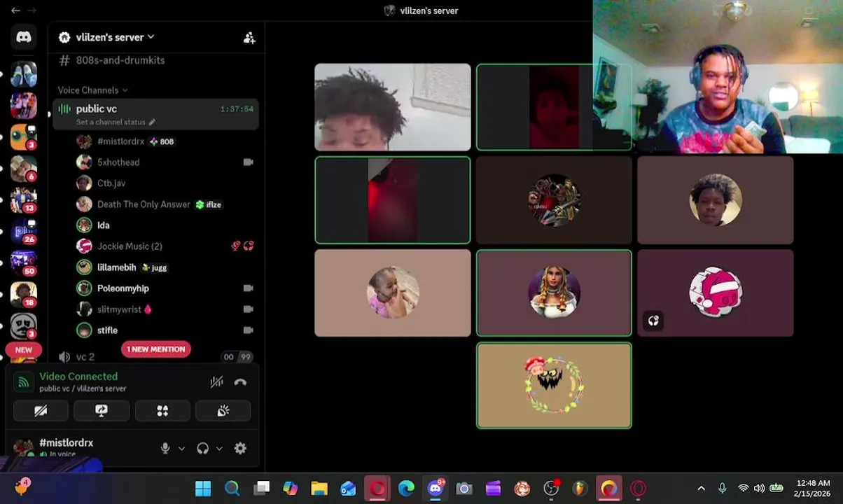This screenshot has height=504, width=843.
Task: Click camera icon next to slitmywrist
Action: [248, 309]
